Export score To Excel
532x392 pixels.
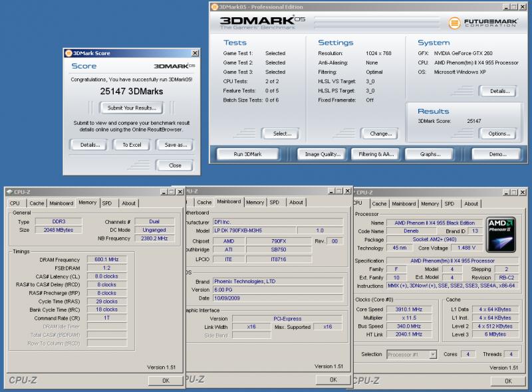(132, 145)
